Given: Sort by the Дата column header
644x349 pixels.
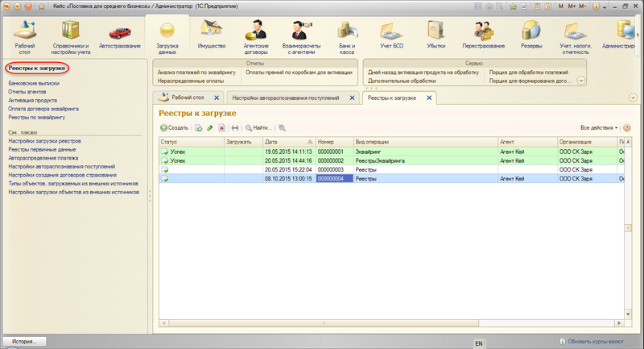Looking at the screenshot, I should [x=287, y=141].
